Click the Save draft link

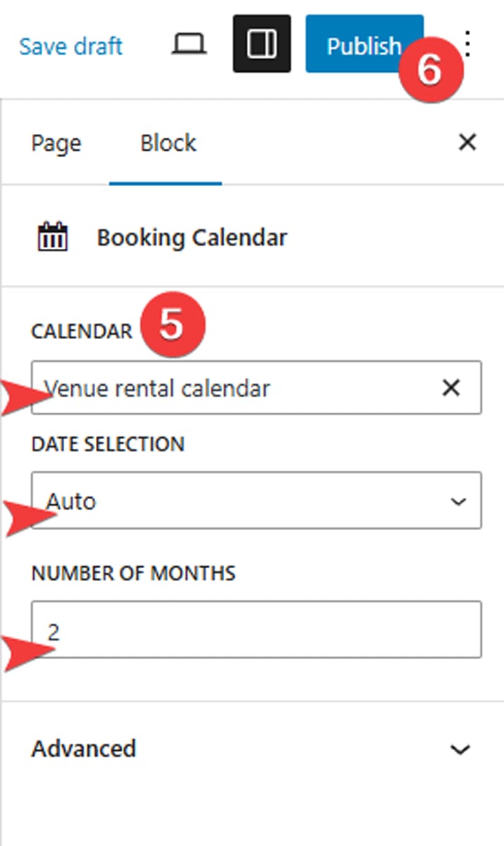tap(70, 47)
